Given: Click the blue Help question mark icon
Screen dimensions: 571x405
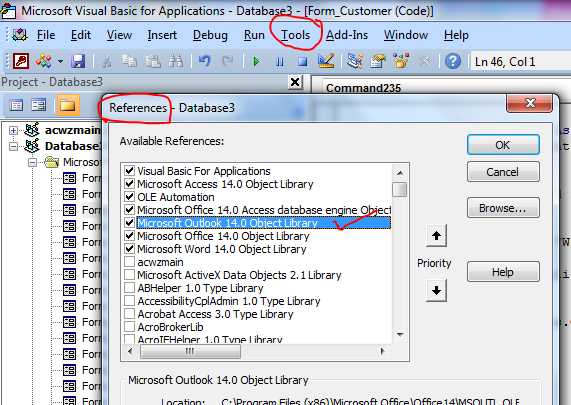Looking at the screenshot, I should click(x=453, y=61).
